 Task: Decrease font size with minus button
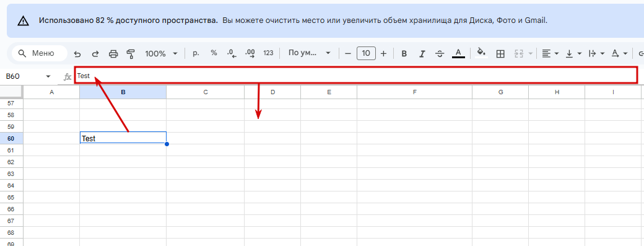pos(348,53)
